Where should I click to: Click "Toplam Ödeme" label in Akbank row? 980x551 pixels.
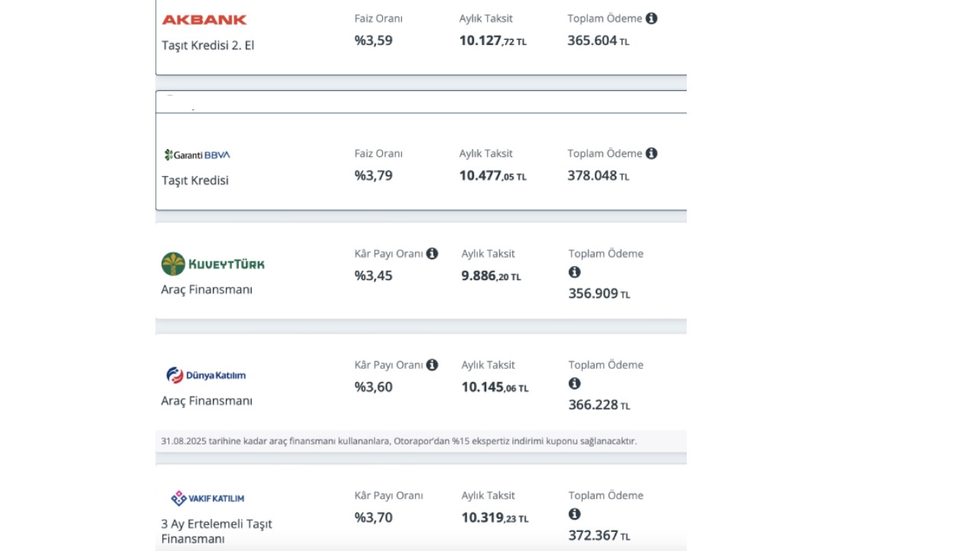(605, 18)
